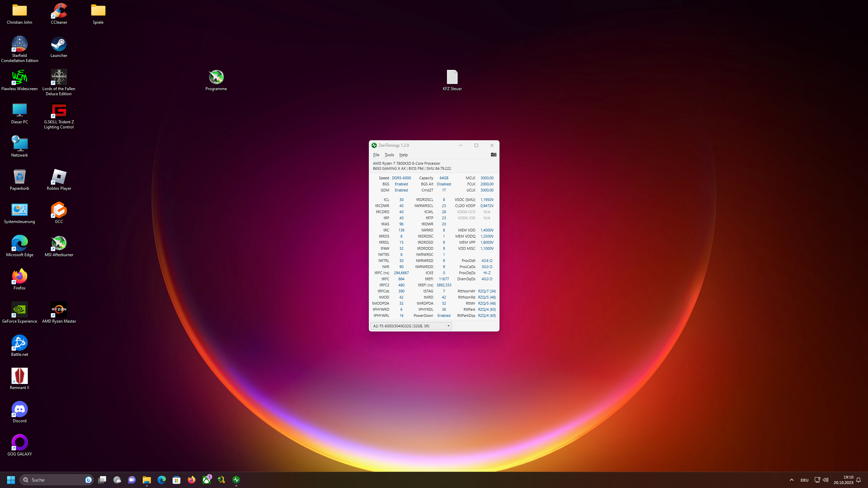This screenshot has height=488, width=868.
Task: Open the Windows Start menu
Action: (x=11, y=480)
